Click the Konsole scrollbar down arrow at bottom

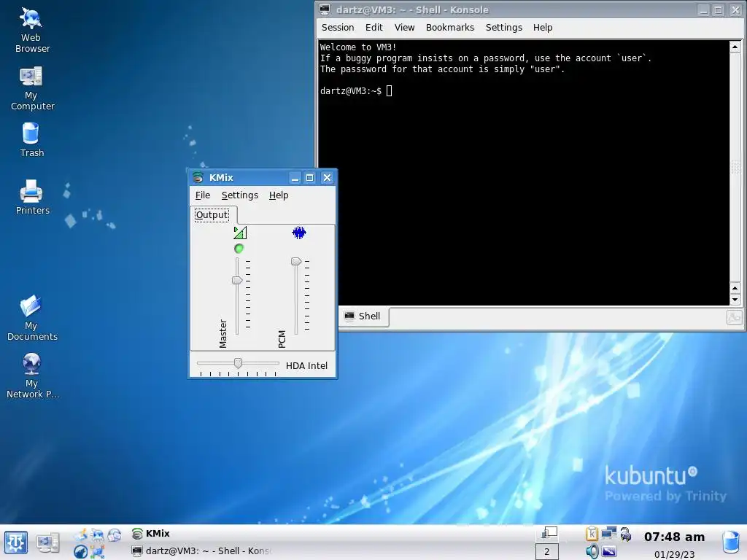tap(735, 300)
